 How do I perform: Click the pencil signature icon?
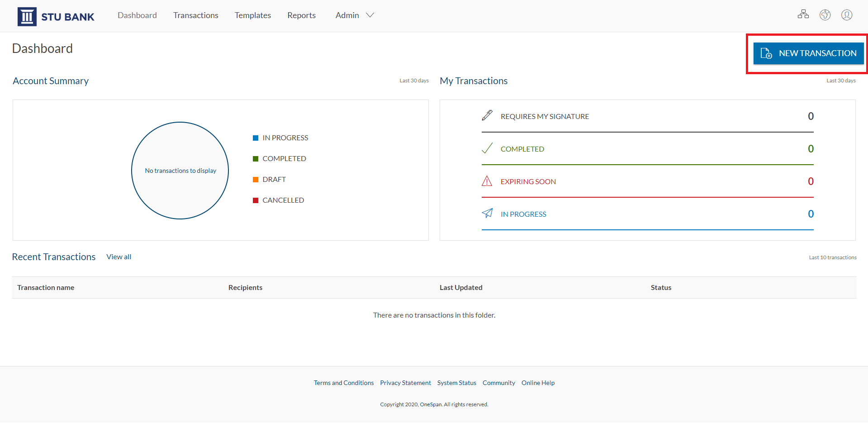[x=487, y=115]
